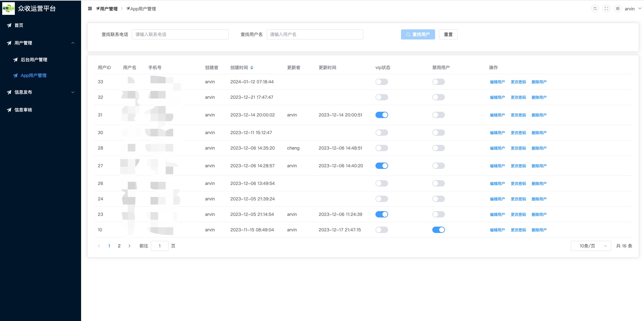The image size is (644, 321).
Task: Toggle 禁用用户 switch for user 24
Action: [439, 199]
